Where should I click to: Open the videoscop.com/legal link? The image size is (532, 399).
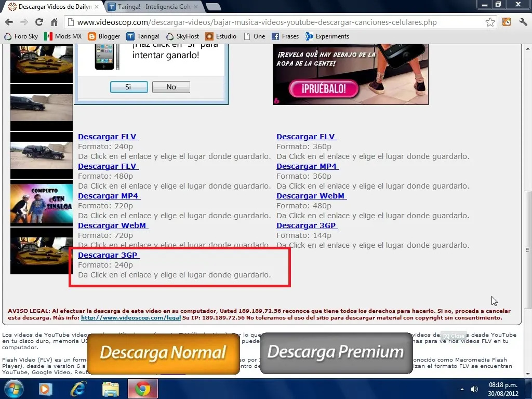click(x=131, y=317)
